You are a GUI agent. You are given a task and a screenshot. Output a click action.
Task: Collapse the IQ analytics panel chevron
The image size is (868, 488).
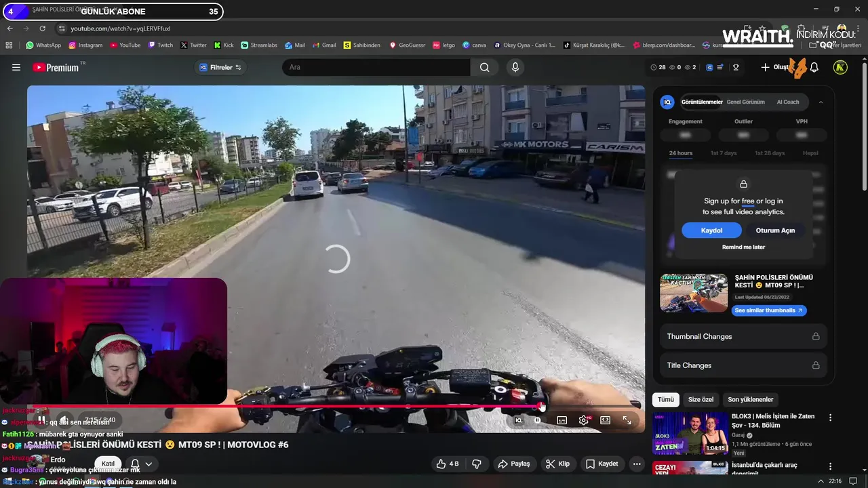[821, 102]
